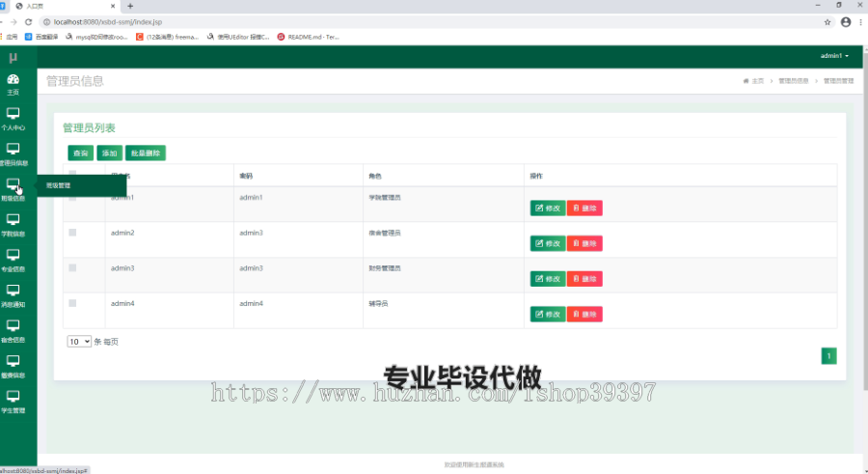Open 宿舍信息 in the sidebar
This screenshot has width=868, height=474.
click(x=14, y=331)
